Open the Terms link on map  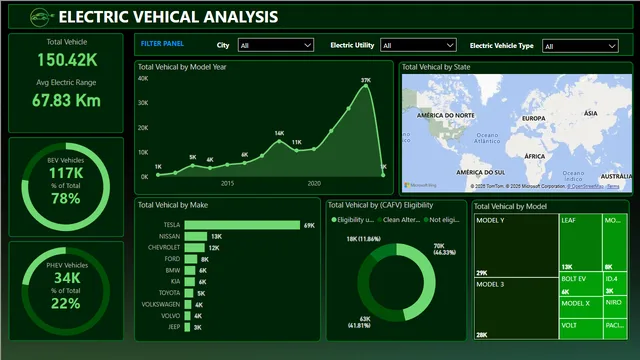click(x=613, y=186)
